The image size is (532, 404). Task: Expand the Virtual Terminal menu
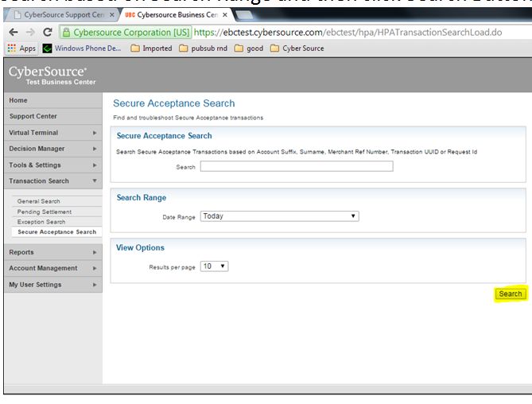pos(53,133)
